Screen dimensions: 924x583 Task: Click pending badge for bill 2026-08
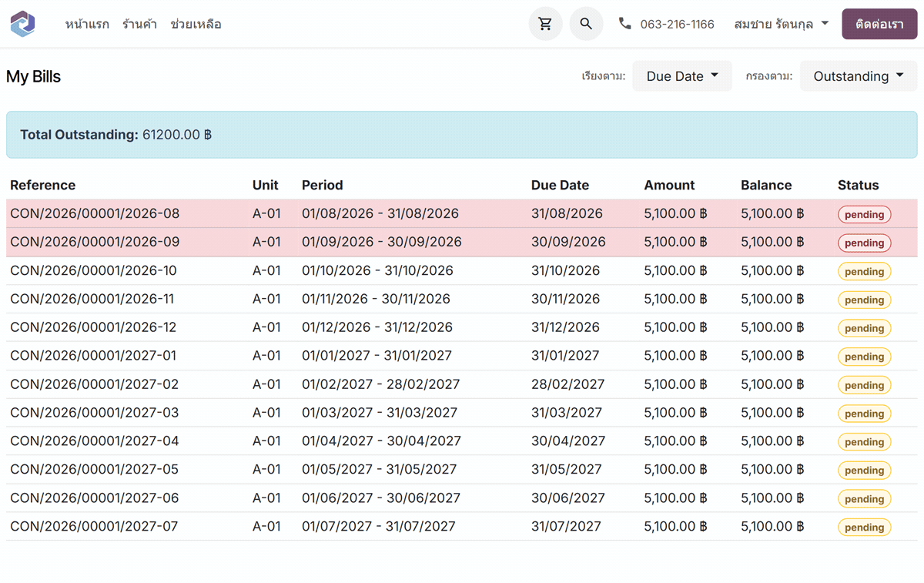(x=864, y=215)
